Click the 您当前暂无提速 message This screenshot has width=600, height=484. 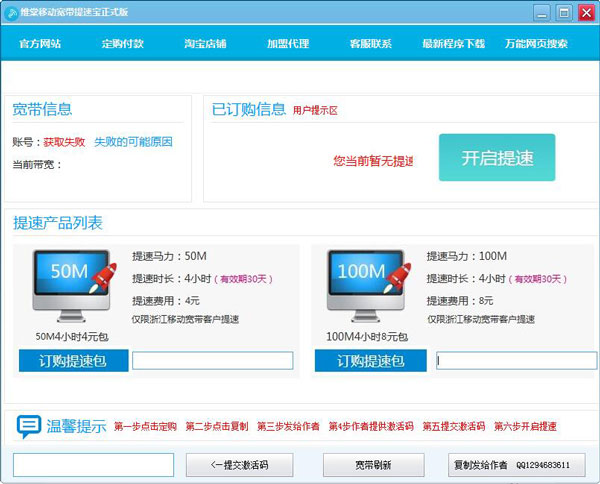point(373,161)
